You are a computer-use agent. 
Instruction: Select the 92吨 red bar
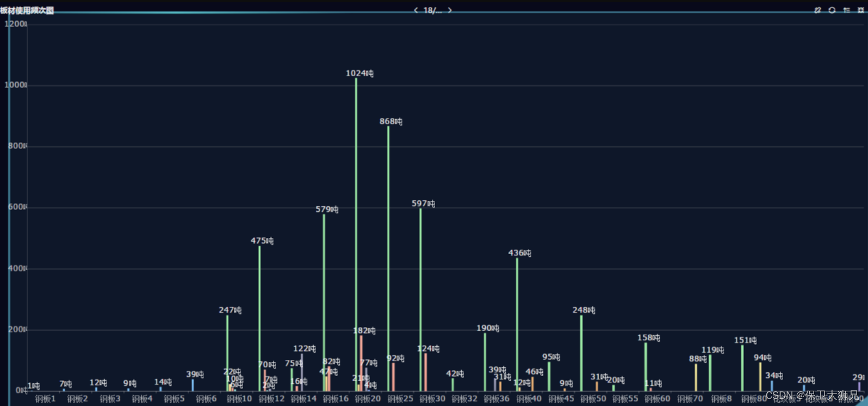tap(393, 377)
